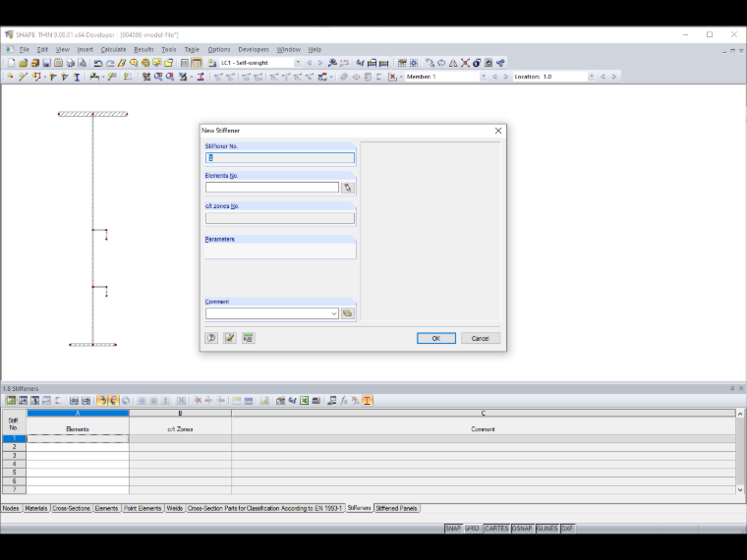Viewport: 747px width, 560px height.
Task: Click the orange I-beam icon in table toolbar
Action: tap(367, 401)
